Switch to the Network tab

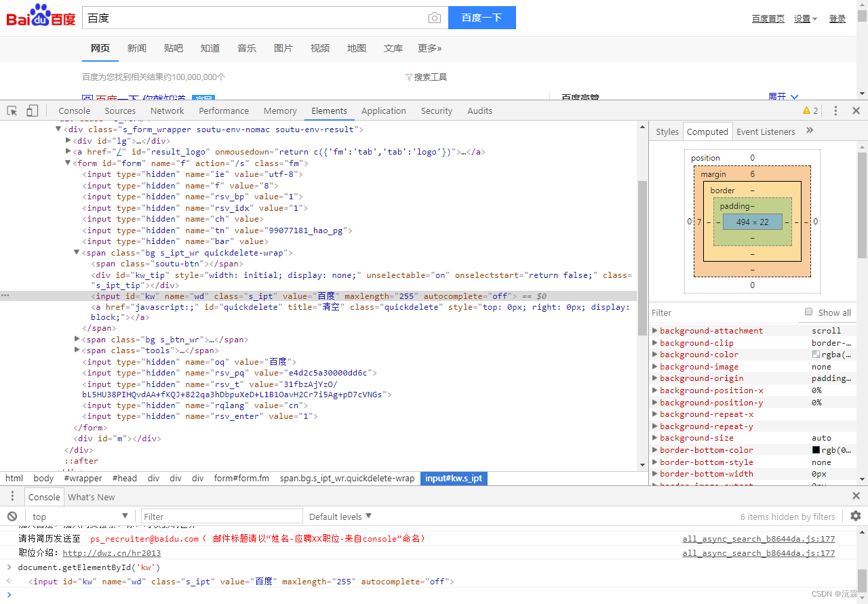(167, 110)
